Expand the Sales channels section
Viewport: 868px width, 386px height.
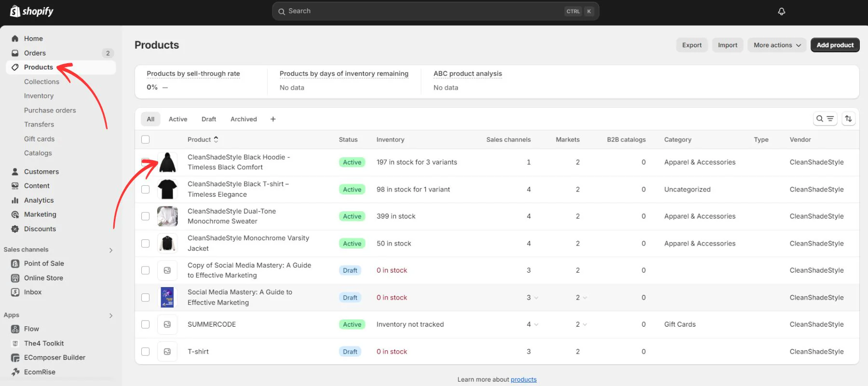111,250
